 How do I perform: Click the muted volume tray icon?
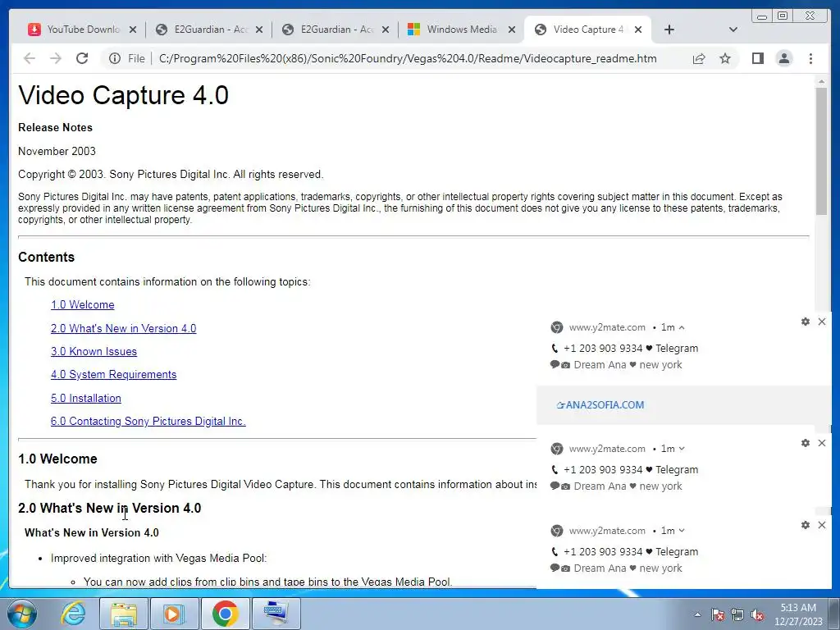tap(757, 614)
